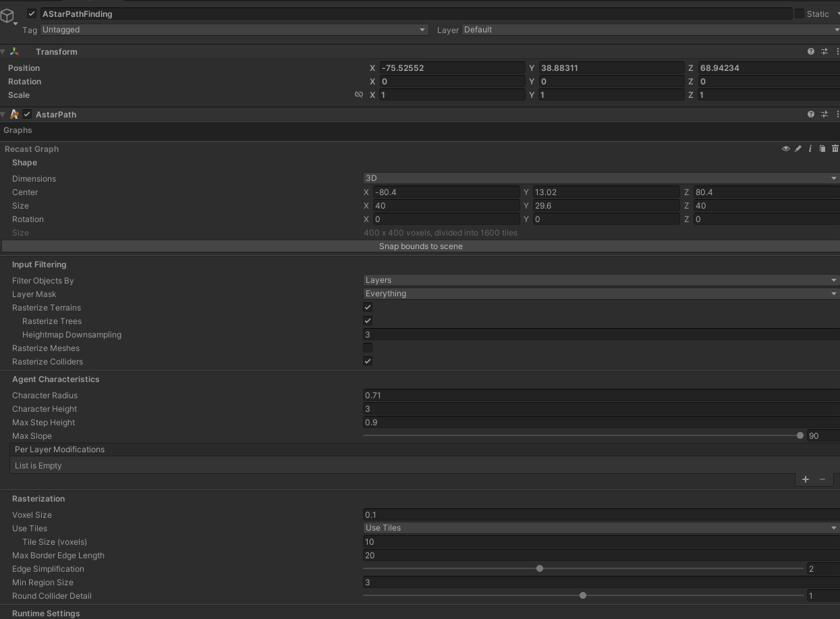Open the Layer Mask dropdown
The height and width of the screenshot is (619, 840).
tap(601, 294)
